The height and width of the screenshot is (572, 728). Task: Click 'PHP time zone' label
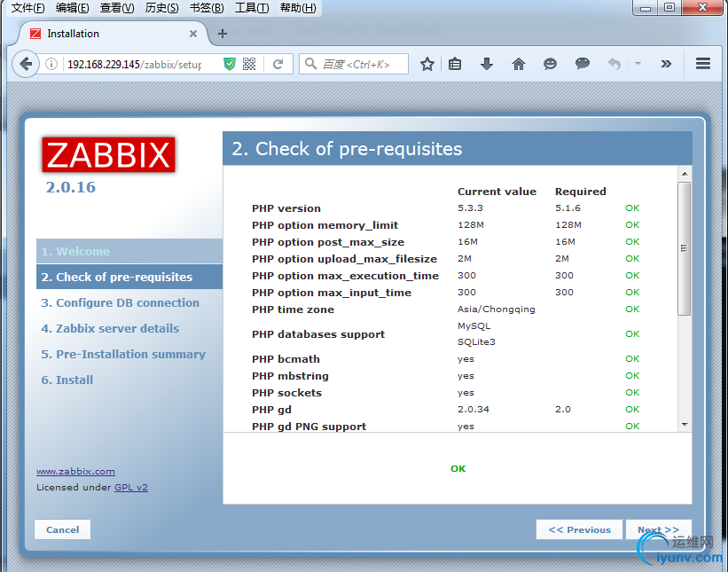tap(293, 310)
